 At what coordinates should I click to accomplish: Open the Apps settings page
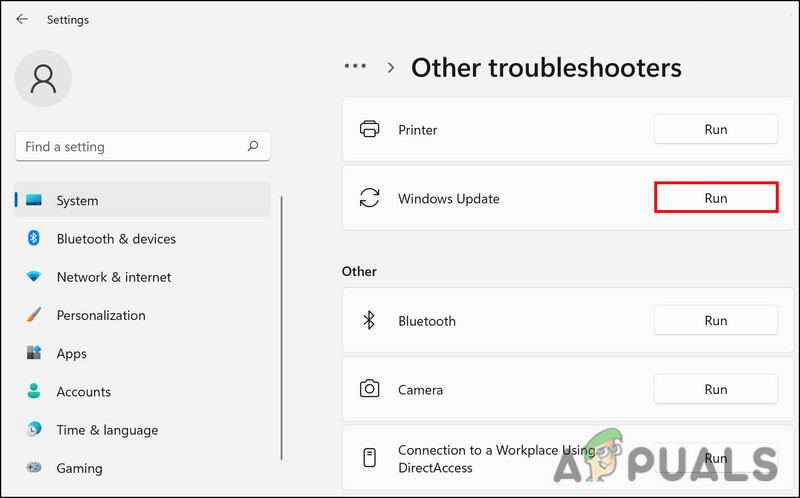71,353
